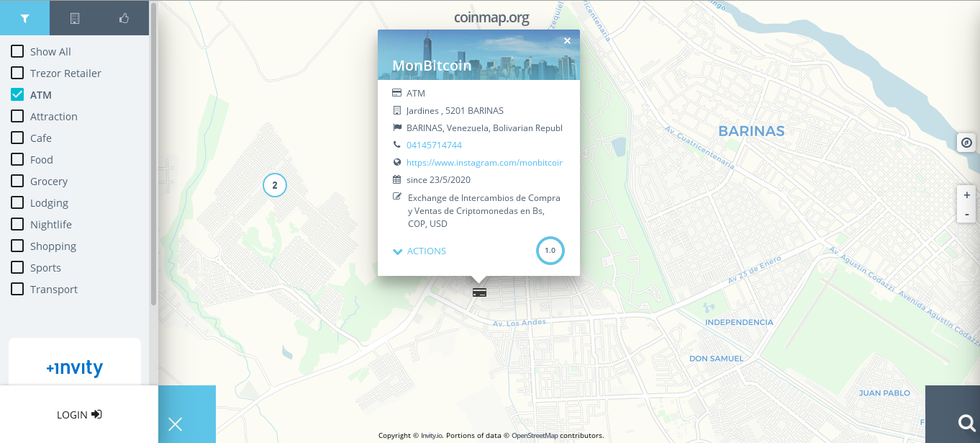Close the MonBitcoin popup with the X
Viewport: 980px width, 443px height.
(567, 41)
